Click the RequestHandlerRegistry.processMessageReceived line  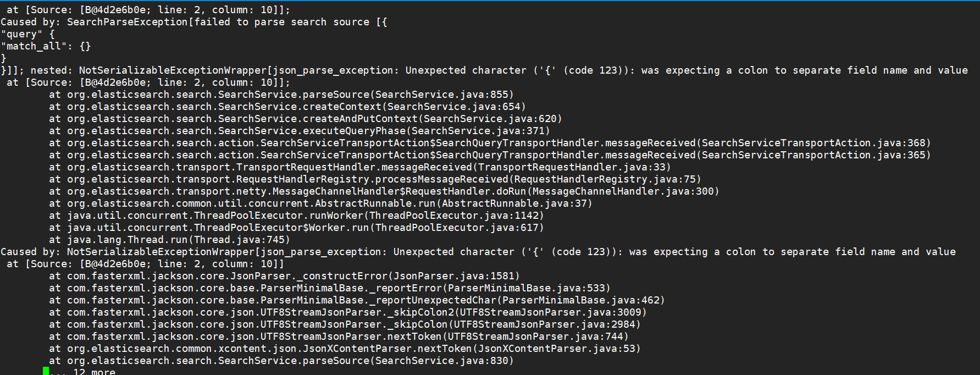375,179
